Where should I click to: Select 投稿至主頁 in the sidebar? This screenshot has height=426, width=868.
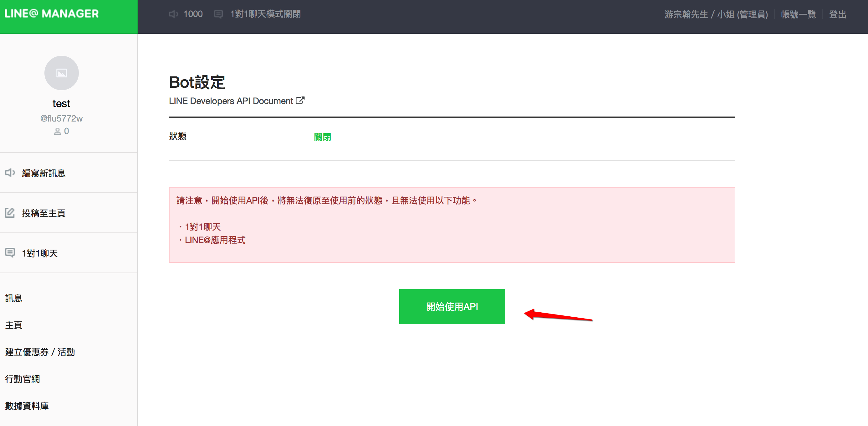[x=44, y=213]
